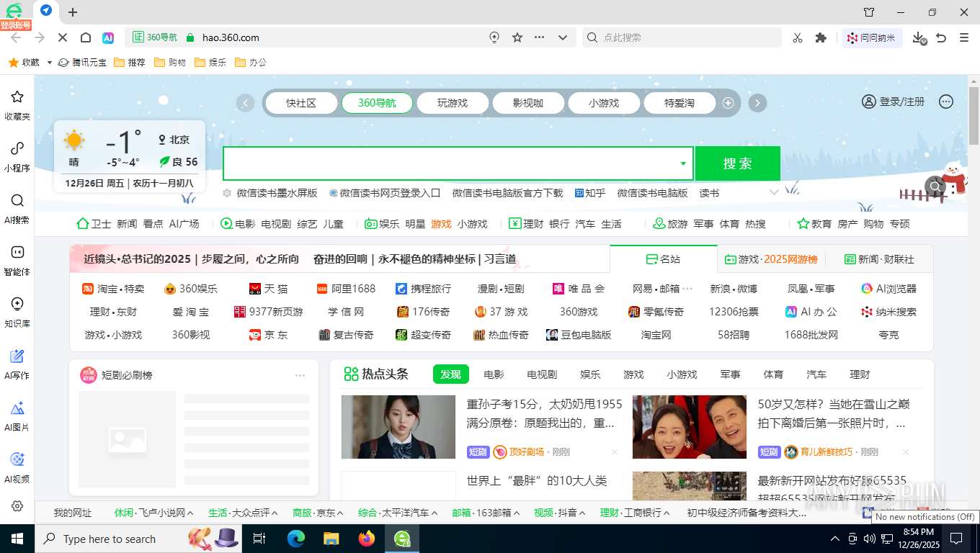
Task: Open the browser hamburger menu
Action: [x=964, y=37]
